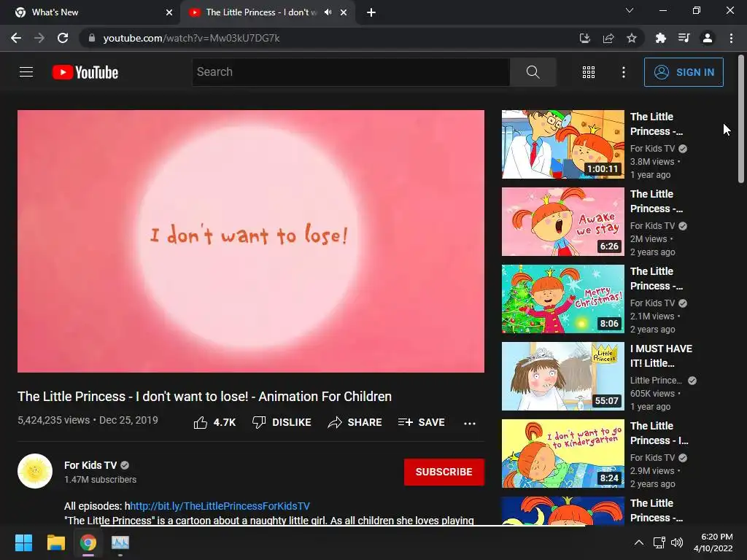Go back with browser back arrow
747x560 pixels.
pos(16,38)
